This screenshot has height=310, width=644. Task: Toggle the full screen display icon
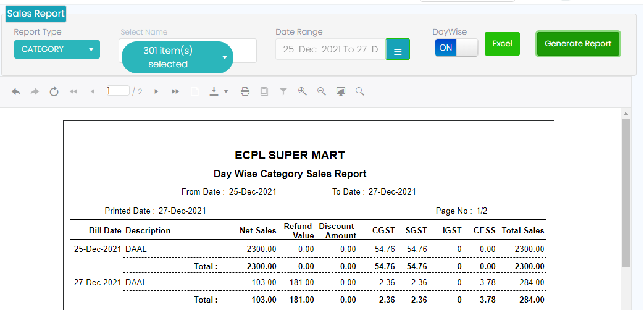340,91
